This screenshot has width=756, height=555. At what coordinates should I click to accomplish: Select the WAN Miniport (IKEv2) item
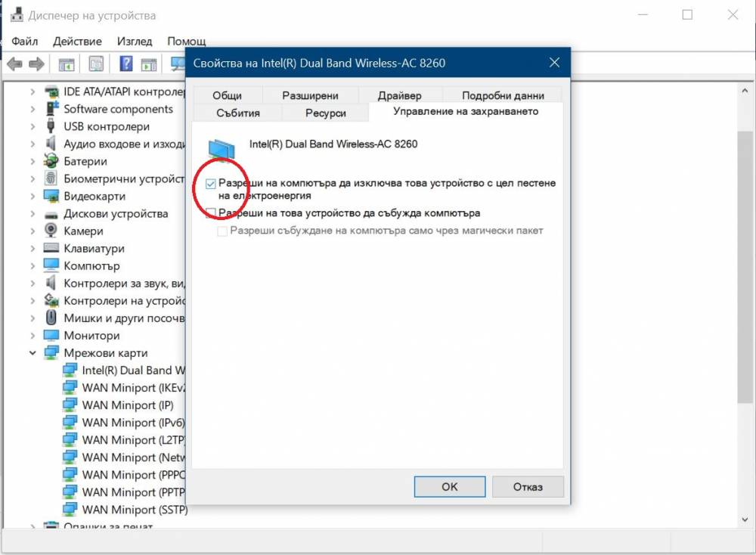tap(125, 387)
